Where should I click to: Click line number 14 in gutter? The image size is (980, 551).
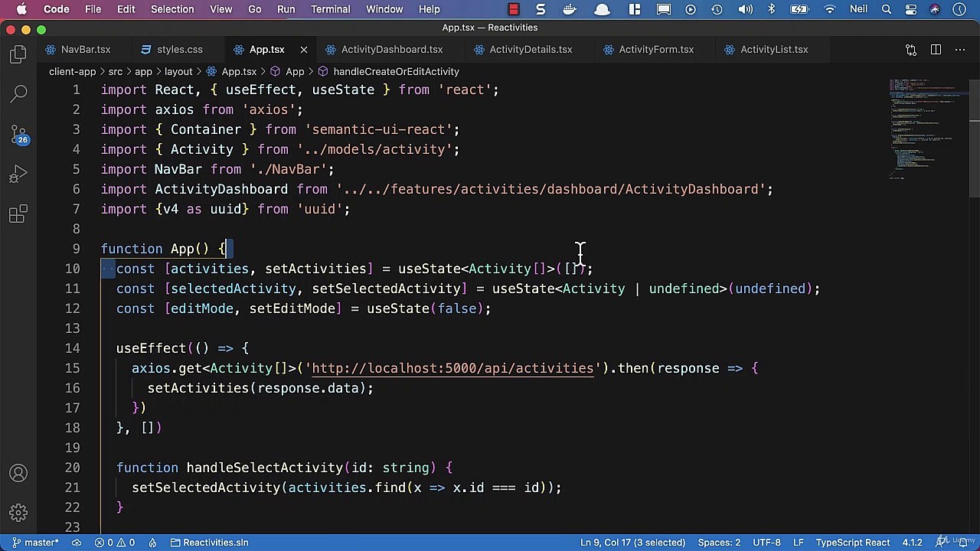coord(72,348)
